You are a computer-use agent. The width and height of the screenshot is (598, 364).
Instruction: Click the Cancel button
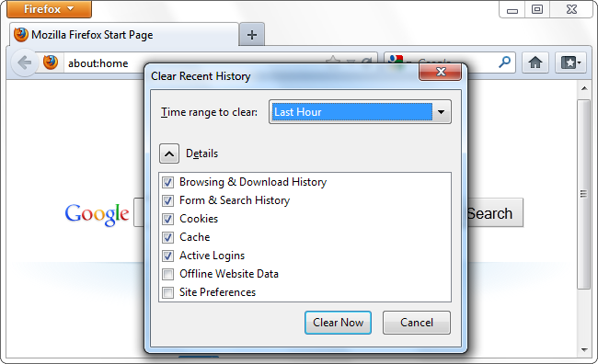click(417, 323)
